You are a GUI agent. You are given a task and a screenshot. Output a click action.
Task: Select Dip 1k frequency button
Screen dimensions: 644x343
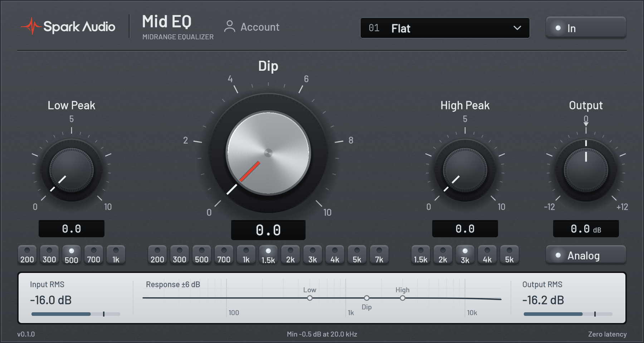pos(246,255)
